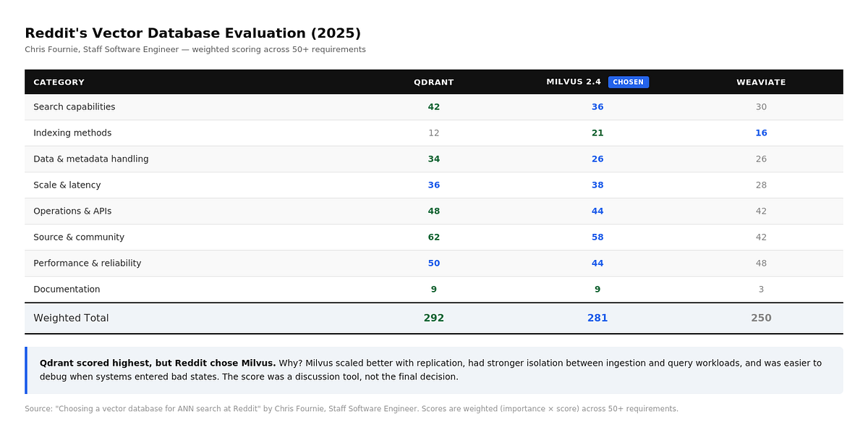Click Milvus's 9 in the Documentation row
Image resolution: width=868 pixels, height=438 pixels.
[597, 289]
